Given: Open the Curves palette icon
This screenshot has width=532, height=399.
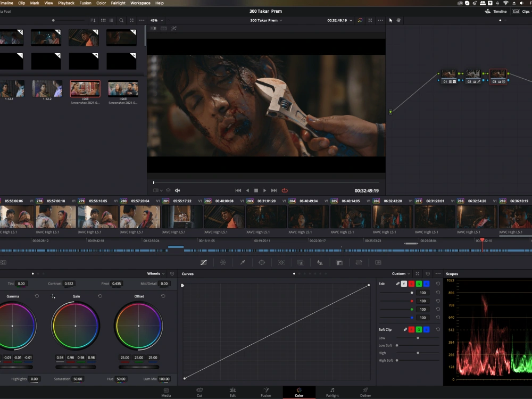Looking at the screenshot, I should click(204, 262).
